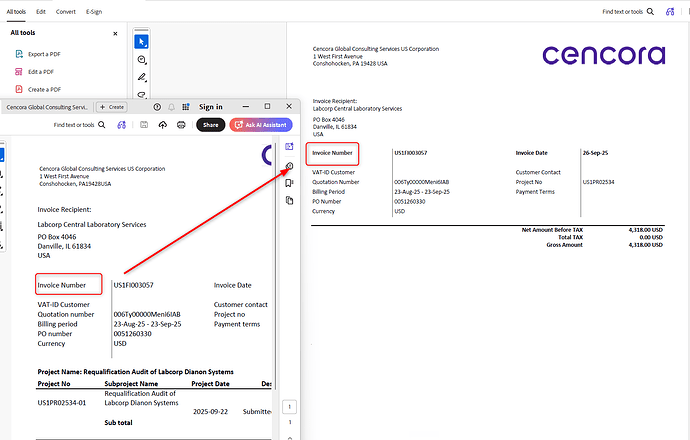690x440 pixels.
Task: Pick the highlighter pen tool in quick toolbar
Action: pos(142,77)
